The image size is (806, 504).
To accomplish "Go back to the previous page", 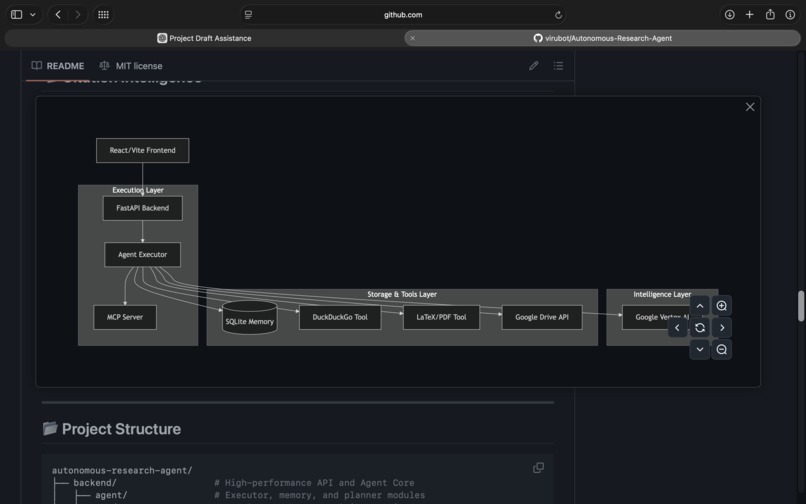I will tap(58, 14).
